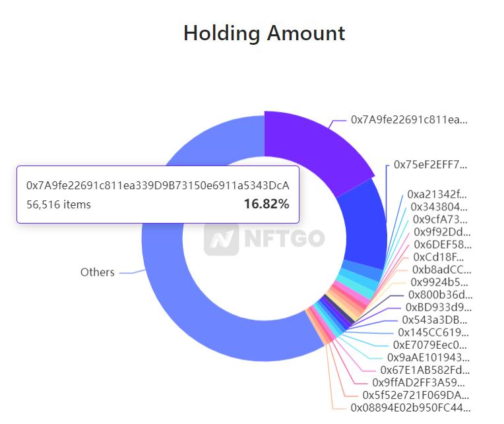Click the Holding Amount chart title

coord(265,33)
